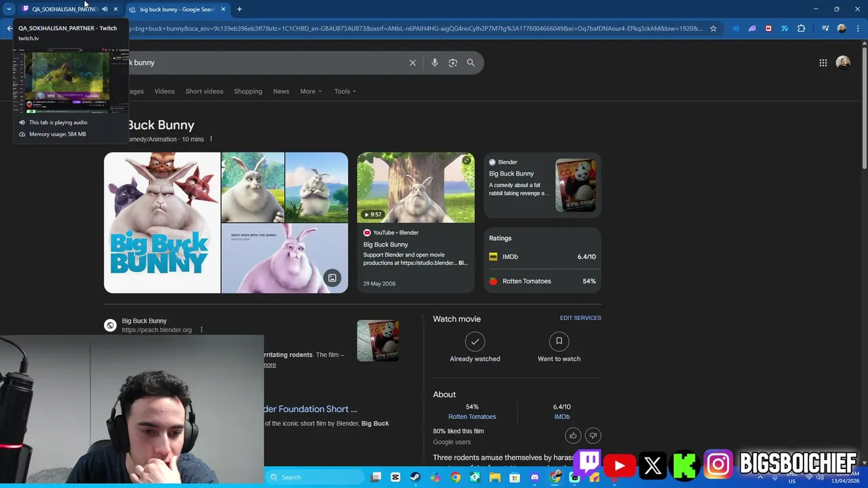Click the 7TV extension icon

785,28
